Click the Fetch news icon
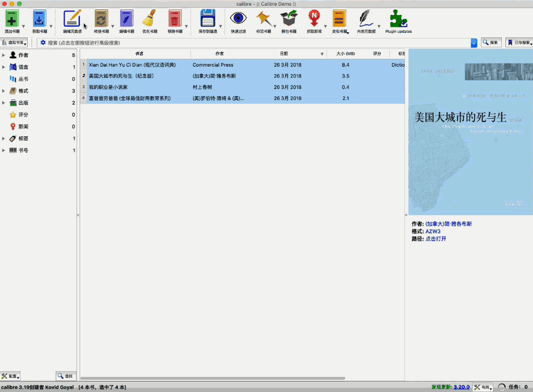The width and height of the screenshot is (533, 392). point(314,19)
